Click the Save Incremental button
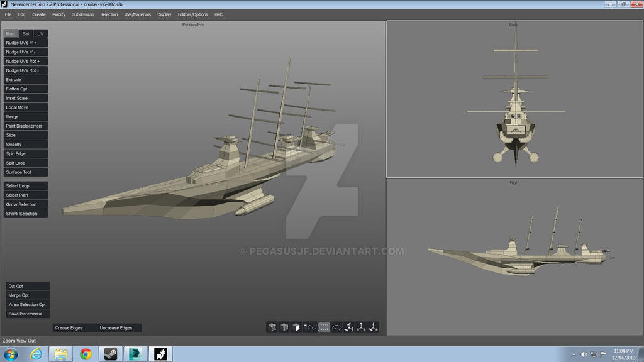This screenshot has width=644, height=362. tap(27, 313)
